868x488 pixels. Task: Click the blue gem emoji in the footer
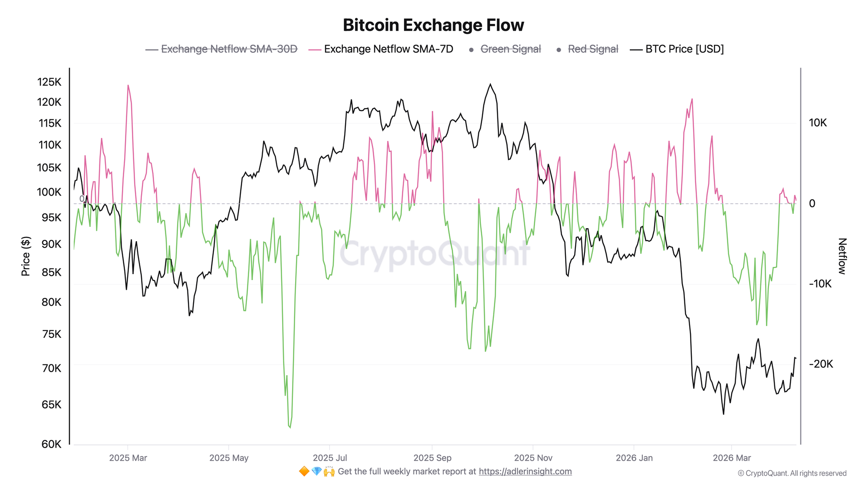click(x=317, y=472)
